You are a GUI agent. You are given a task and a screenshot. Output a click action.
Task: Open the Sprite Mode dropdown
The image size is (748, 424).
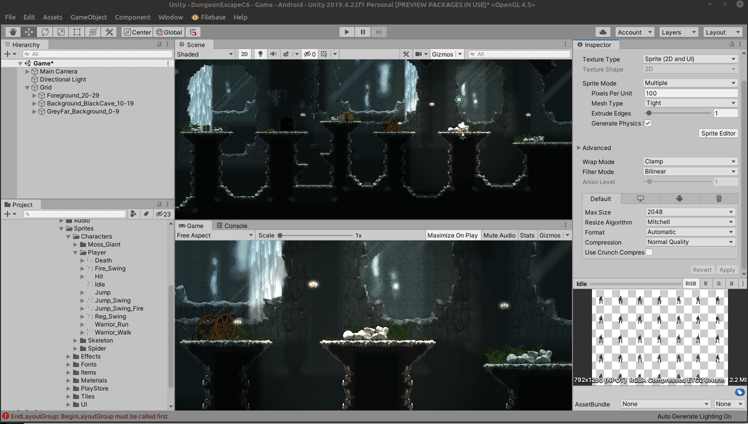[690, 83]
